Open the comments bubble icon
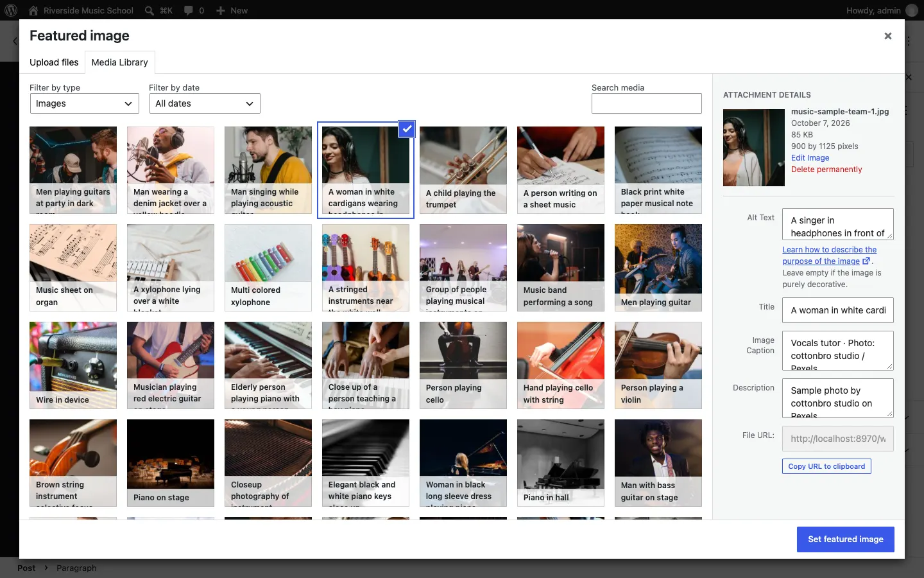The width and height of the screenshot is (924, 578). (x=189, y=10)
